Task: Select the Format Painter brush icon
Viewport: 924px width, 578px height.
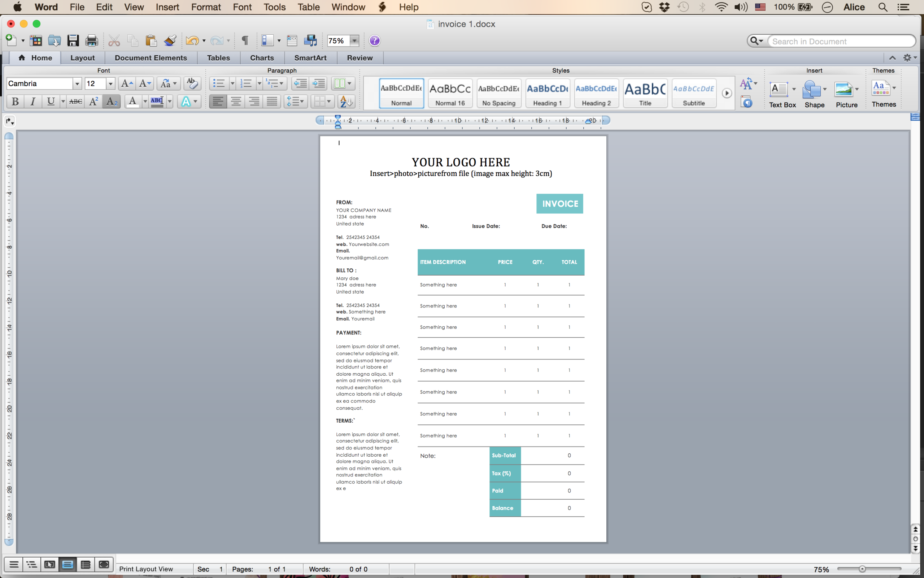Action: pyautogui.click(x=170, y=40)
